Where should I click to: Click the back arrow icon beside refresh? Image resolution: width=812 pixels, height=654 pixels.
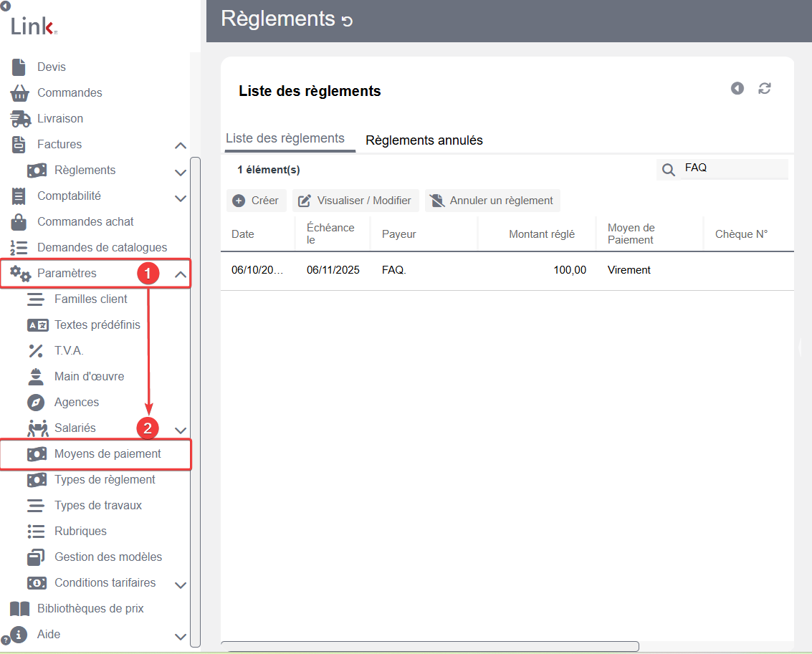point(737,89)
